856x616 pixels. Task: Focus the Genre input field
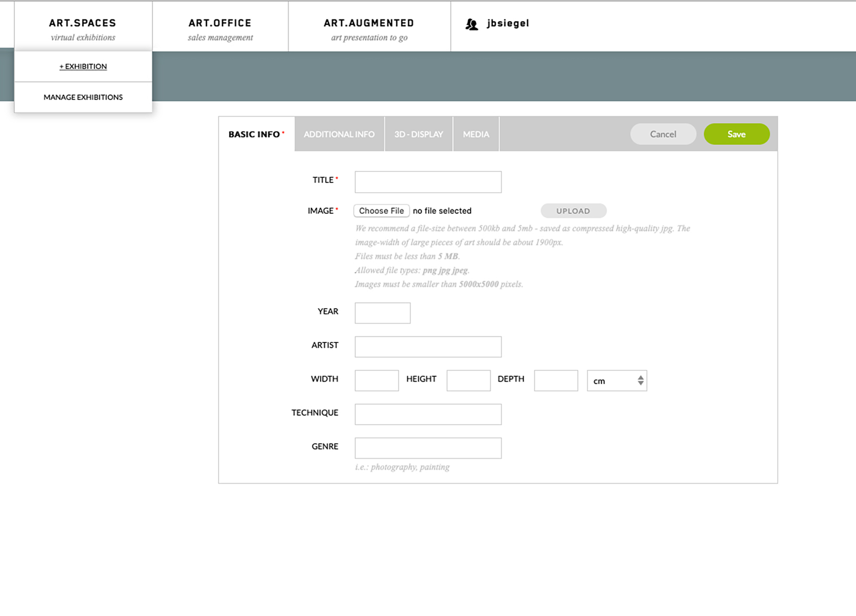click(x=428, y=448)
